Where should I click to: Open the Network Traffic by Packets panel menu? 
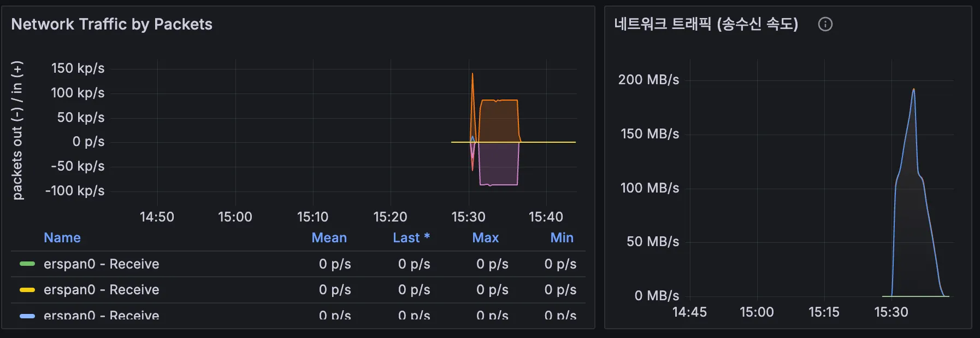click(x=111, y=24)
